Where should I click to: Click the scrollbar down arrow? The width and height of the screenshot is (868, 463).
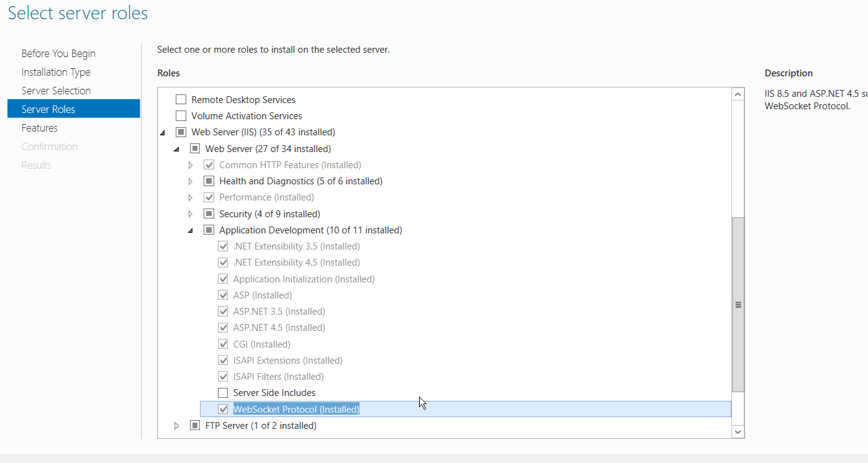pyautogui.click(x=738, y=431)
